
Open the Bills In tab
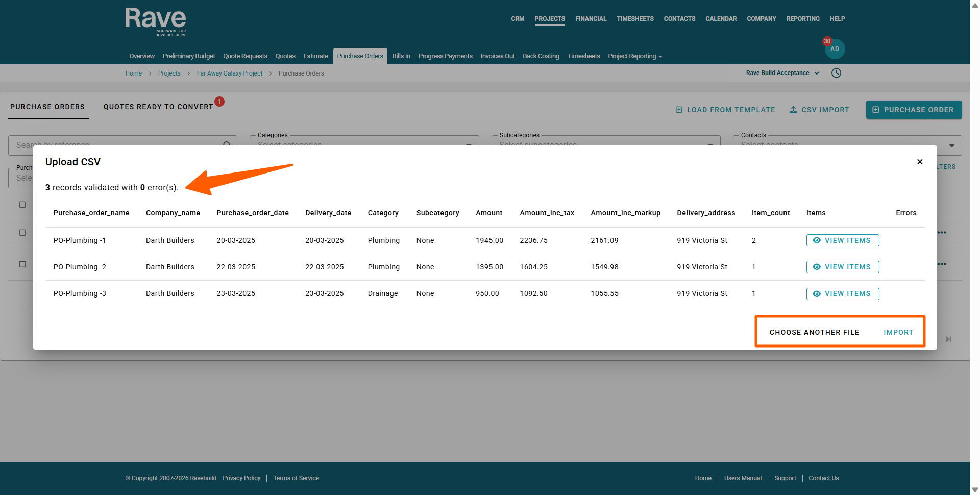point(401,56)
